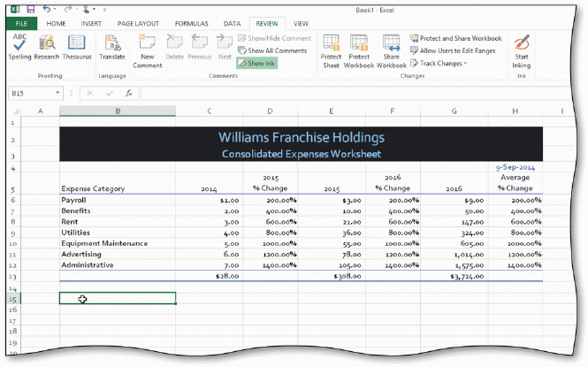588x367 pixels.
Task: Switch to the VIEW tab
Action: click(301, 24)
